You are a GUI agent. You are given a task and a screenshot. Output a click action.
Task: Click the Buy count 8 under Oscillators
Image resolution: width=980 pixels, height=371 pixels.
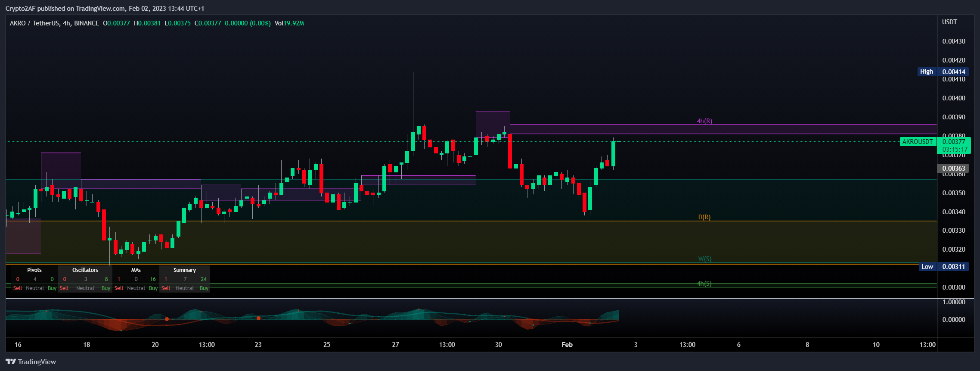[x=106, y=279]
